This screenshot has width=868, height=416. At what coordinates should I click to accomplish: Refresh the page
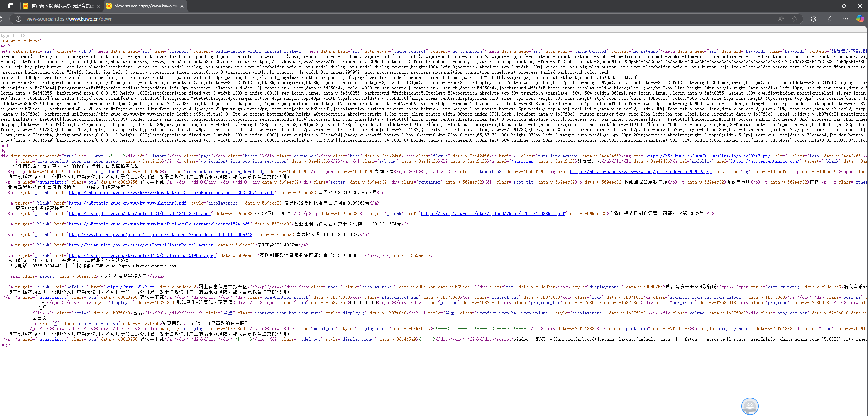coord(1,19)
